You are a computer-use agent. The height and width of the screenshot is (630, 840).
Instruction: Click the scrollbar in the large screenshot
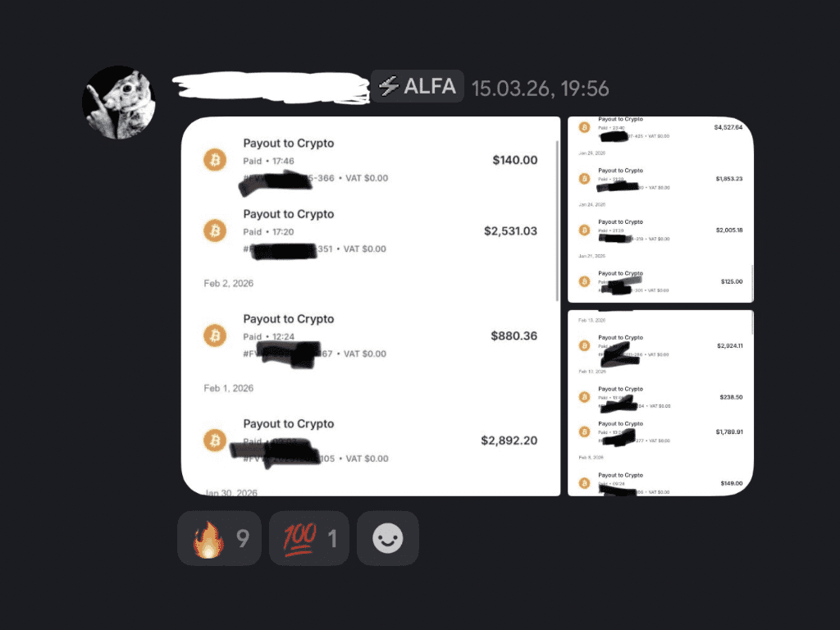557,221
